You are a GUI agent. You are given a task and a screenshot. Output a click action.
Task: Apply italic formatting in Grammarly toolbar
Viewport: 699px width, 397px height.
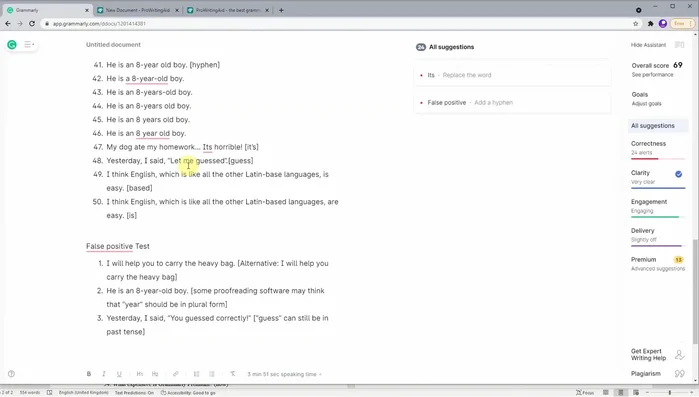[x=103, y=374]
